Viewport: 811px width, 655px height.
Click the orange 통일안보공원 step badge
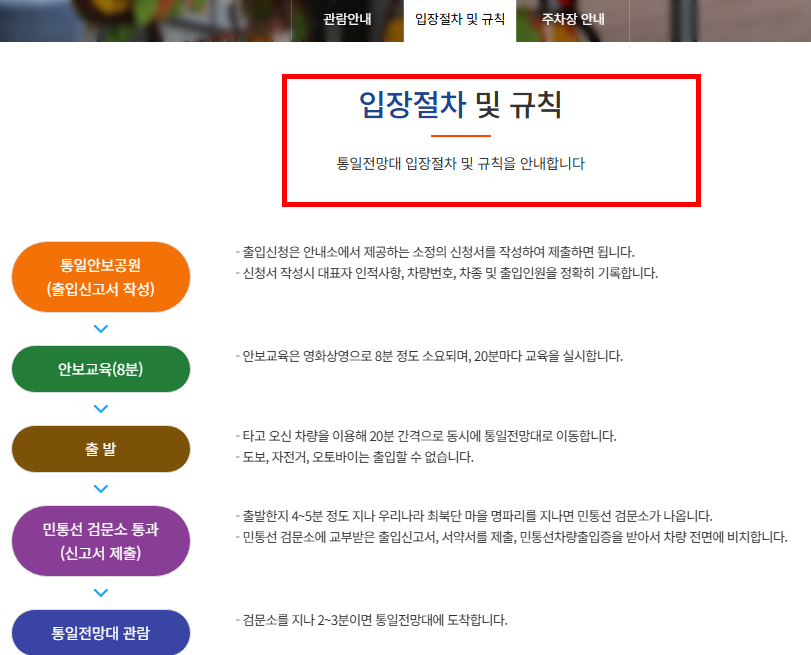tap(101, 277)
